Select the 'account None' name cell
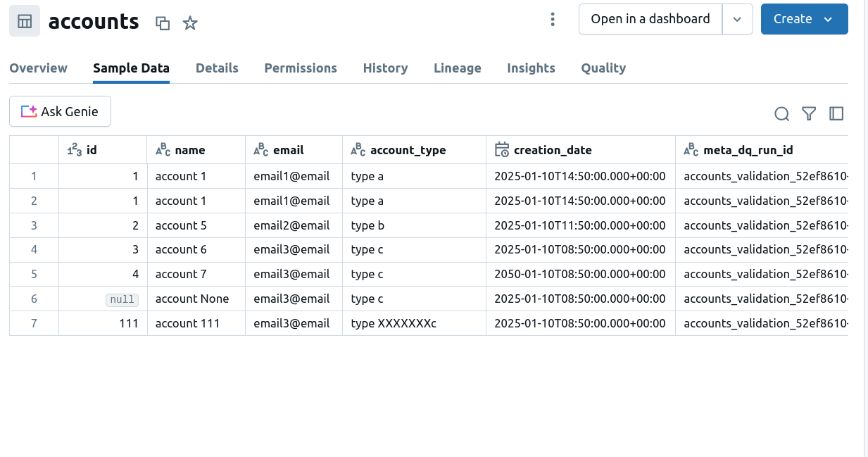This screenshot has height=457, width=868. click(196, 299)
